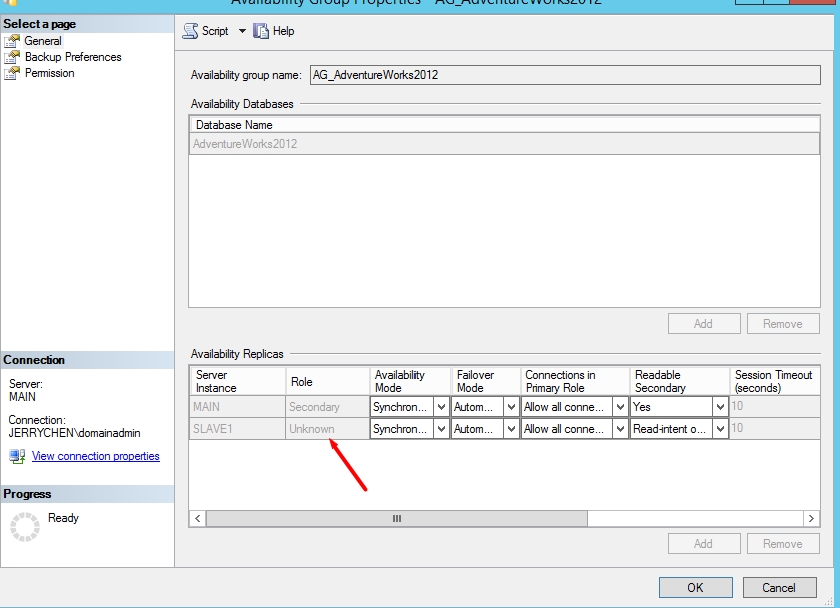Viewport: 840px width, 608px height.
Task: Click the General page icon
Action: (12, 41)
